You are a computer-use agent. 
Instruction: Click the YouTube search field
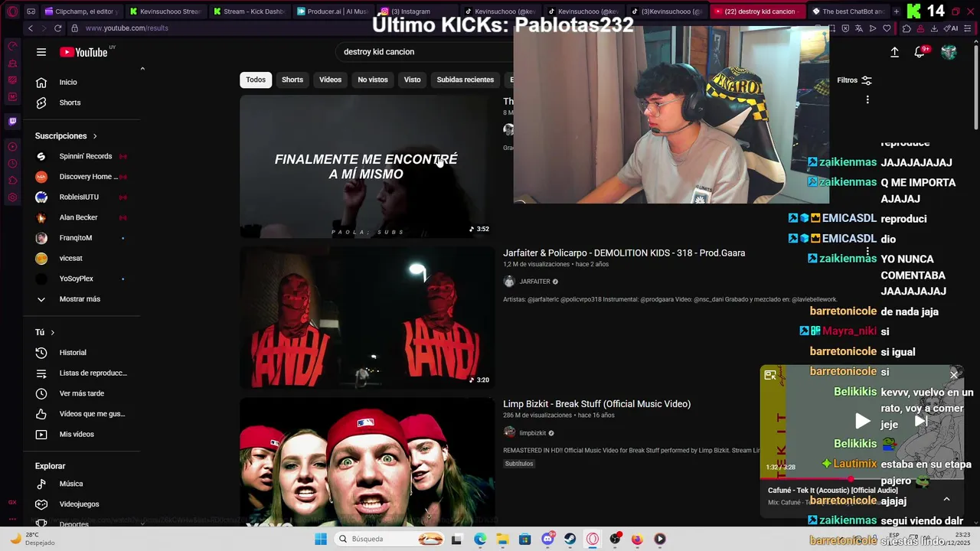tap(425, 52)
